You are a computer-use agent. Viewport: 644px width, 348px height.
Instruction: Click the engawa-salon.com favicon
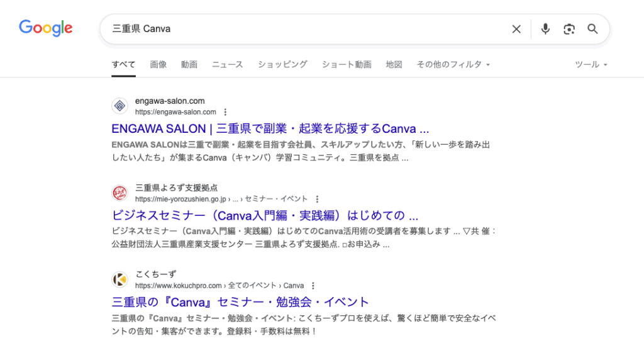(x=119, y=106)
